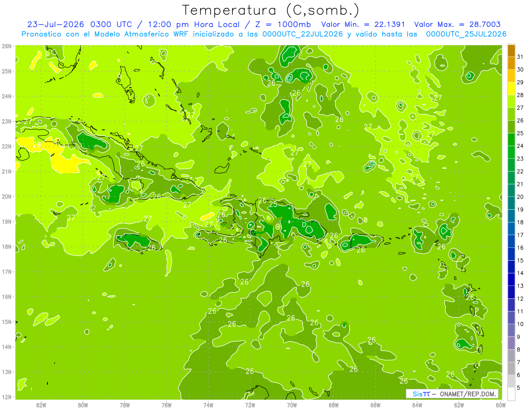Click the "82W" longitude axis label
Screen dimensions: 532x411
tap(41, 405)
